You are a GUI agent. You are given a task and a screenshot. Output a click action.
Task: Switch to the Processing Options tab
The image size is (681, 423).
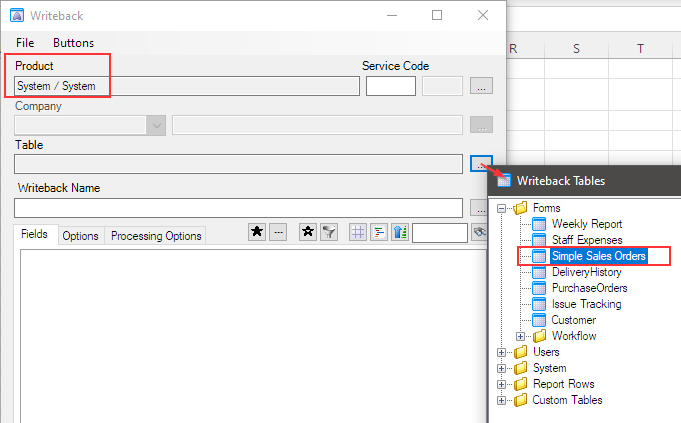point(156,236)
